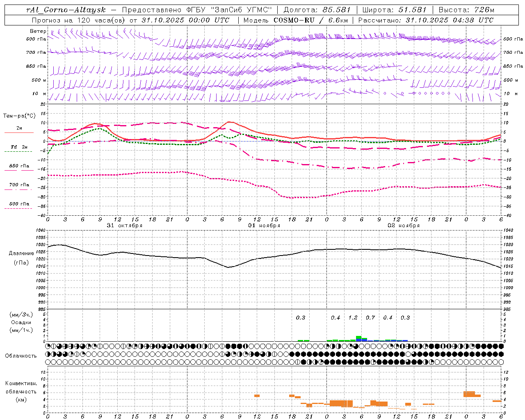Click the 1.2 precipitation amount value
525x420 pixels.
pos(353,318)
